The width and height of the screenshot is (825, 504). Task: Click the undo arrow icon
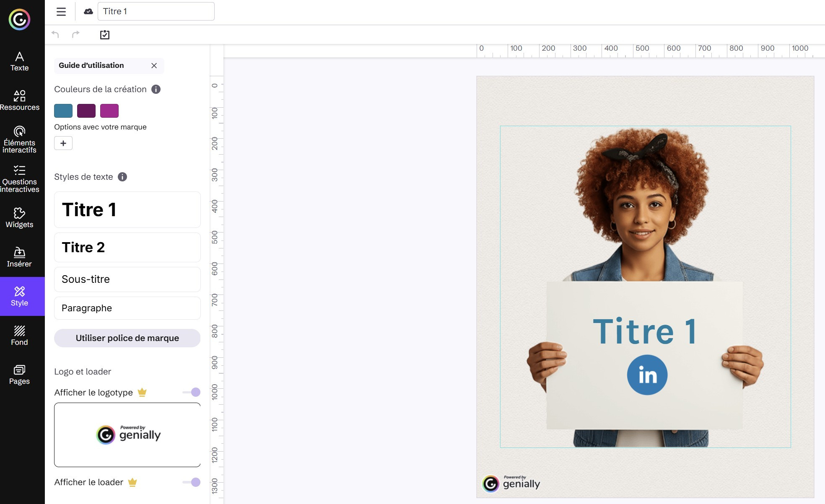(x=55, y=34)
